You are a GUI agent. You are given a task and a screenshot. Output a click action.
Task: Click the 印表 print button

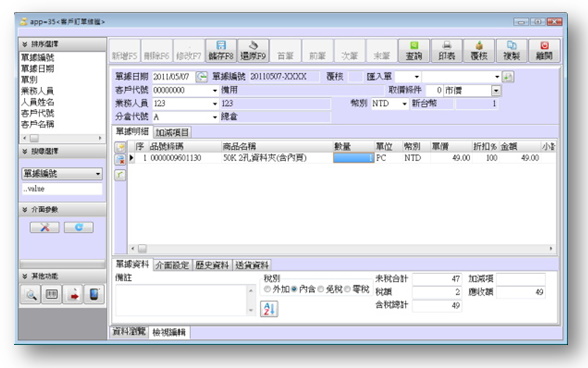(x=447, y=50)
